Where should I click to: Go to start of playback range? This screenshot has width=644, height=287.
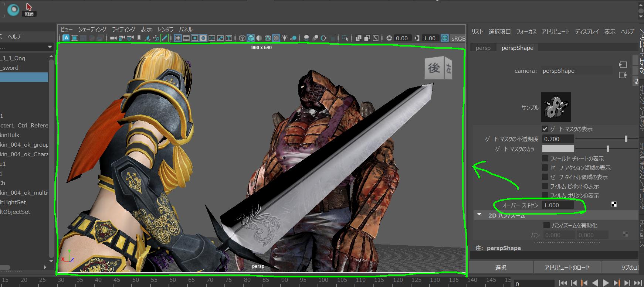coord(563,283)
